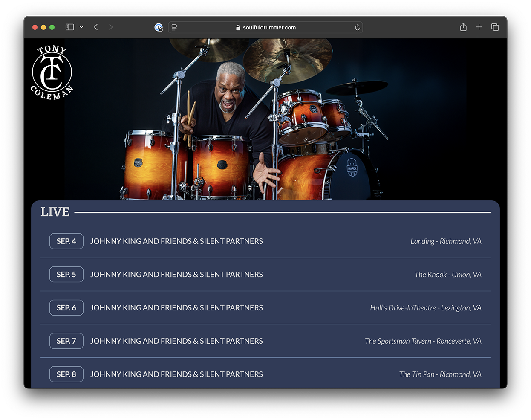Screen dimensions: 531x420
Task: Open the Share menu
Action: pos(463,27)
